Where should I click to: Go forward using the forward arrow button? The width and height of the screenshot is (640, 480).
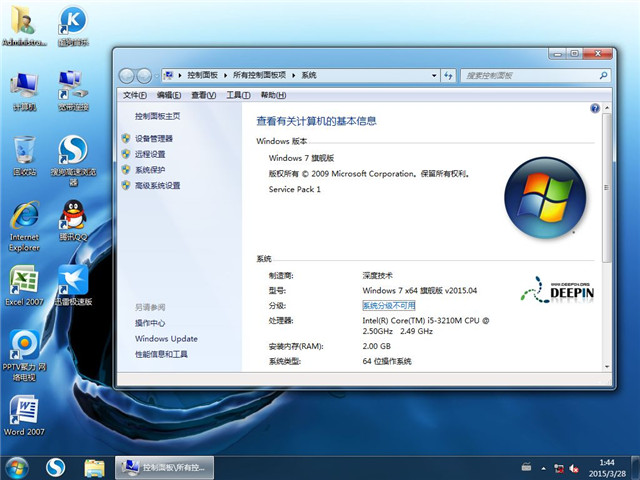pos(144,76)
